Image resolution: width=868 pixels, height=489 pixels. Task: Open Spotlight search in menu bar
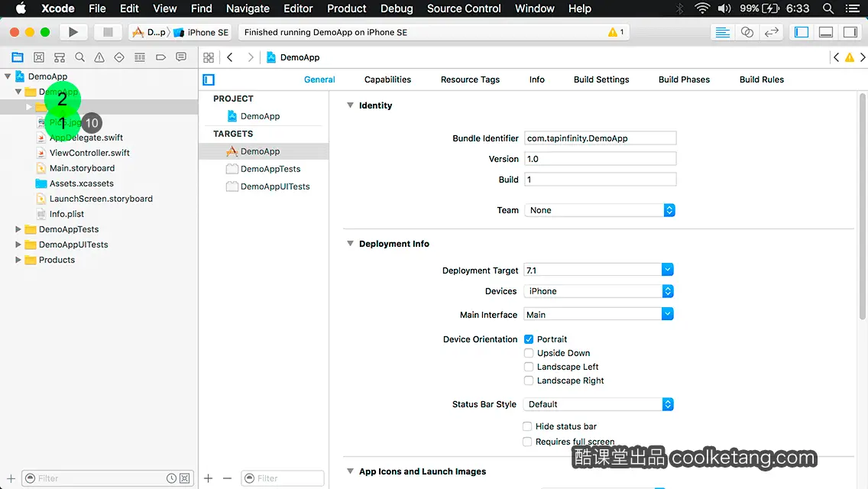point(828,8)
